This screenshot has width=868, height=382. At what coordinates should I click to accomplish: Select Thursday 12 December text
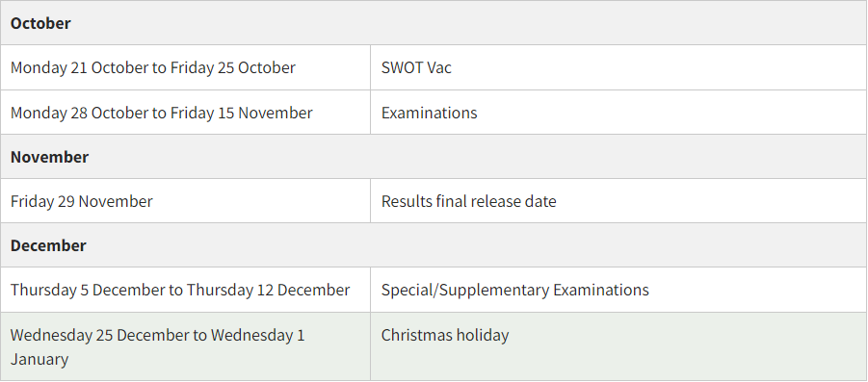click(x=268, y=290)
